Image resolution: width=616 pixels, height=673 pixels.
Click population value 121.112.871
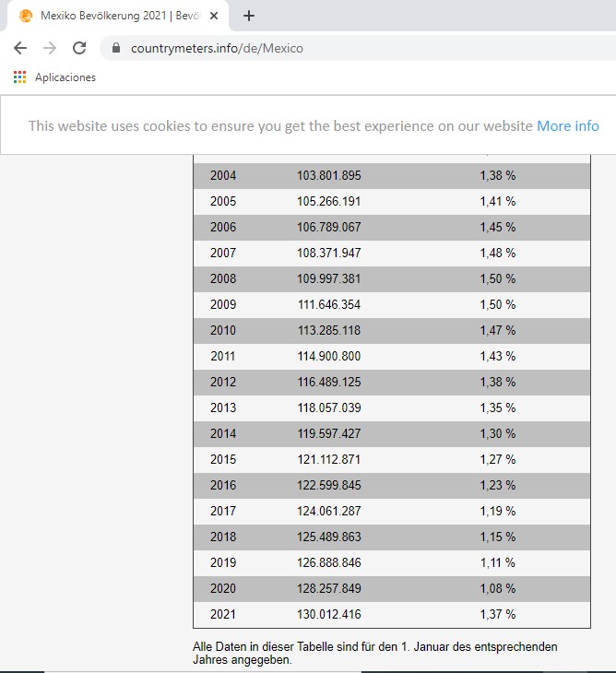click(x=329, y=459)
